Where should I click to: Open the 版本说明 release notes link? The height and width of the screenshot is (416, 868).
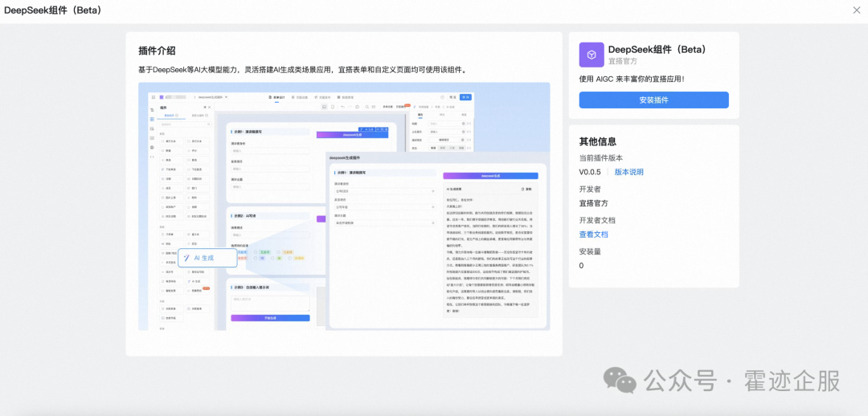point(628,172)
